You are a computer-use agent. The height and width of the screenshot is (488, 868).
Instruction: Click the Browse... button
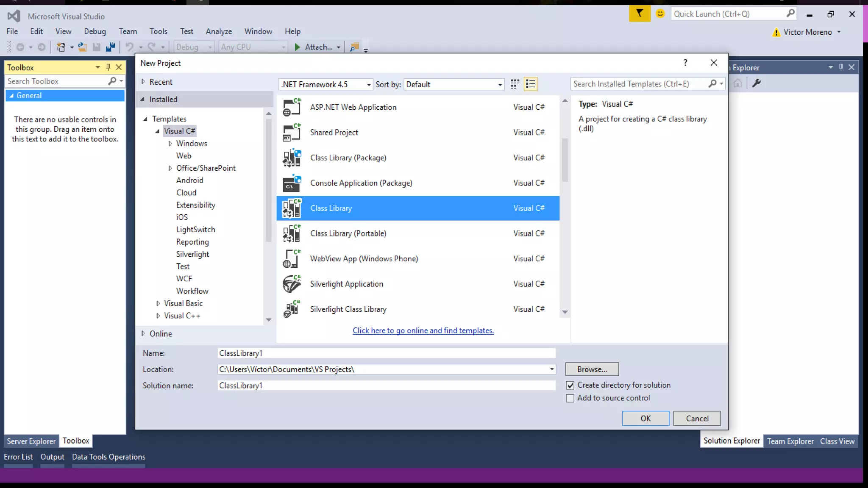click(592, 369)
